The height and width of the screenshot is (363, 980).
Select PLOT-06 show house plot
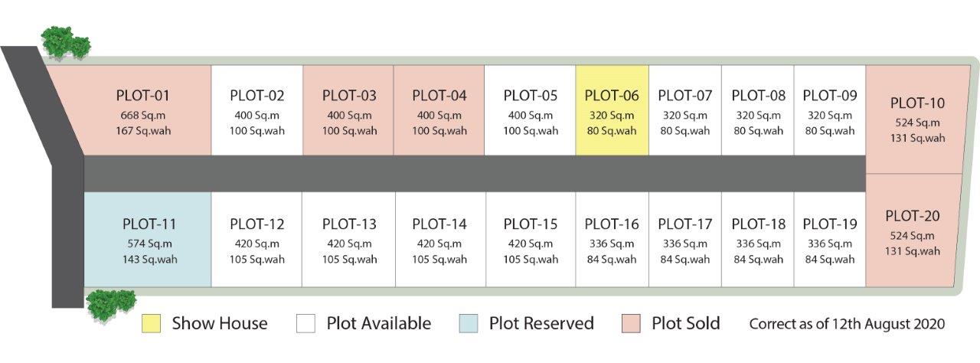click(612, 110)
